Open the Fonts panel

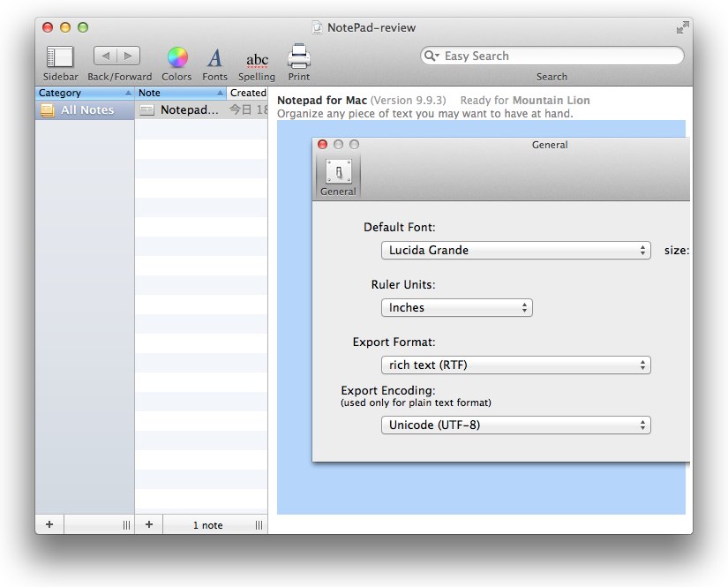pyautogui.click(x=214, y=58)
